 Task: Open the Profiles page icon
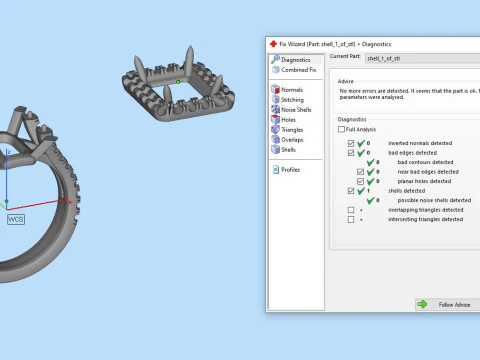tap(276, 170)
